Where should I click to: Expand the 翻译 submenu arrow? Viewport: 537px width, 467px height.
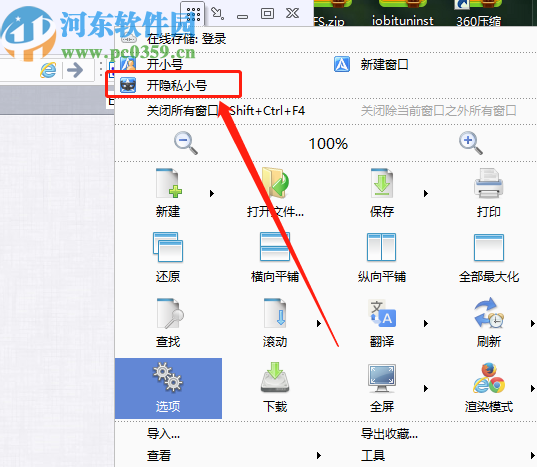point(426,323)
